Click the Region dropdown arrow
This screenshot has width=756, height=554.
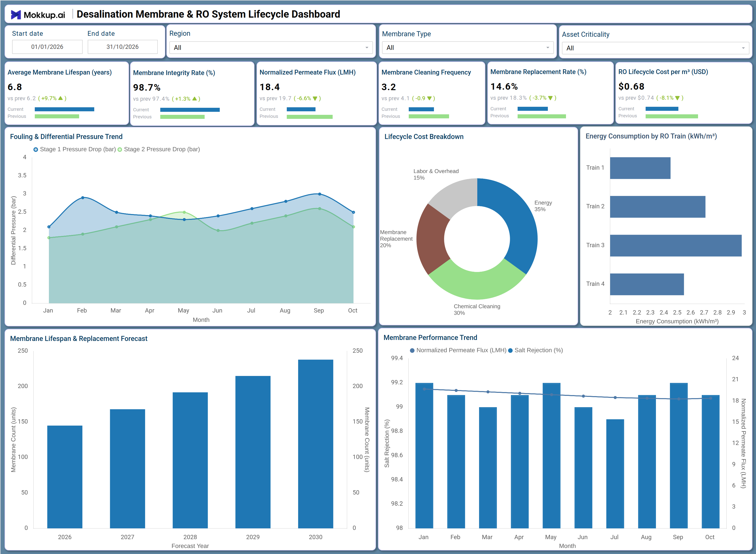pyautogui.click(x=367, y=48)
